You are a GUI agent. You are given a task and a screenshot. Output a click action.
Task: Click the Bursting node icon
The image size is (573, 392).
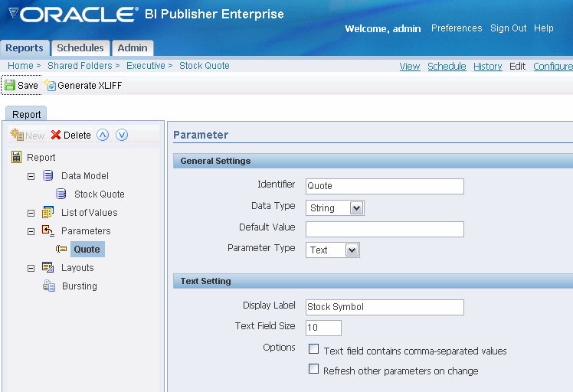49,286
